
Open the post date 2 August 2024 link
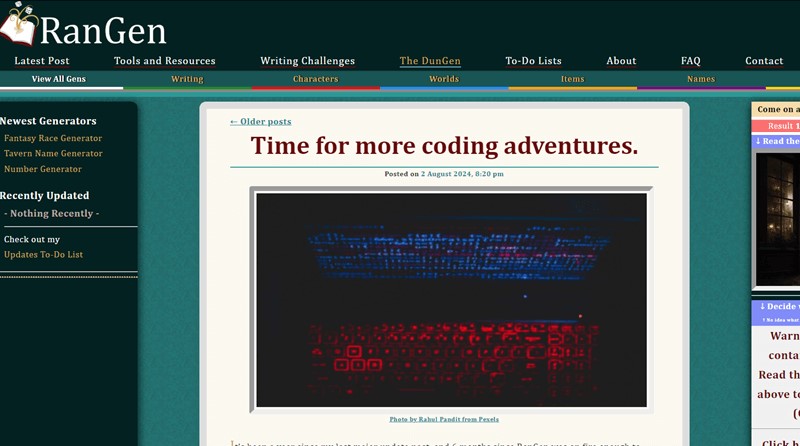pyautogui.click(x=462, y=174)
